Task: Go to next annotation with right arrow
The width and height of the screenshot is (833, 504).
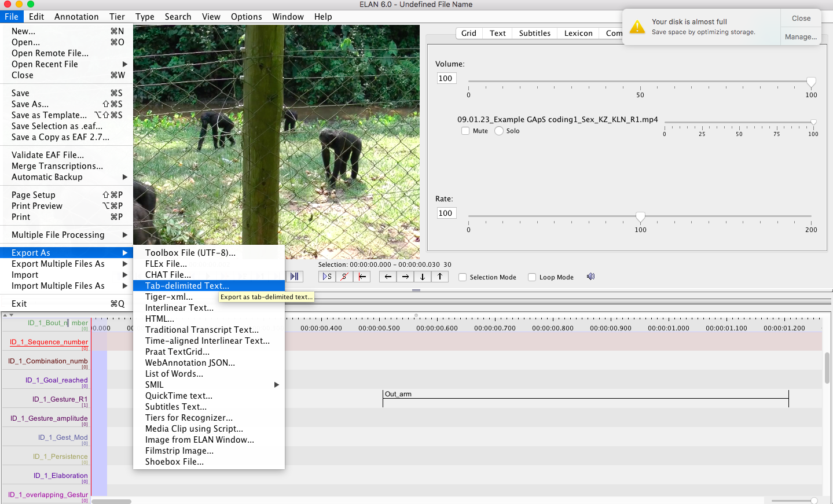Action: (x=405, y=277)
